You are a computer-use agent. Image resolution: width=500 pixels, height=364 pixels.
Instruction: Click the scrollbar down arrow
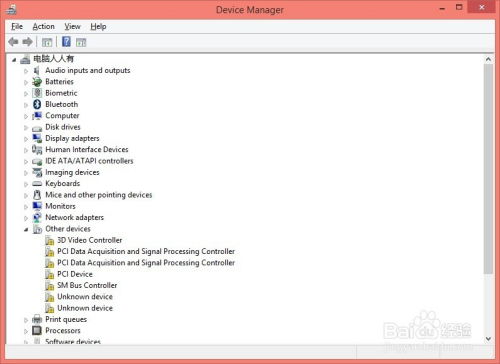[x=488, y=339]
